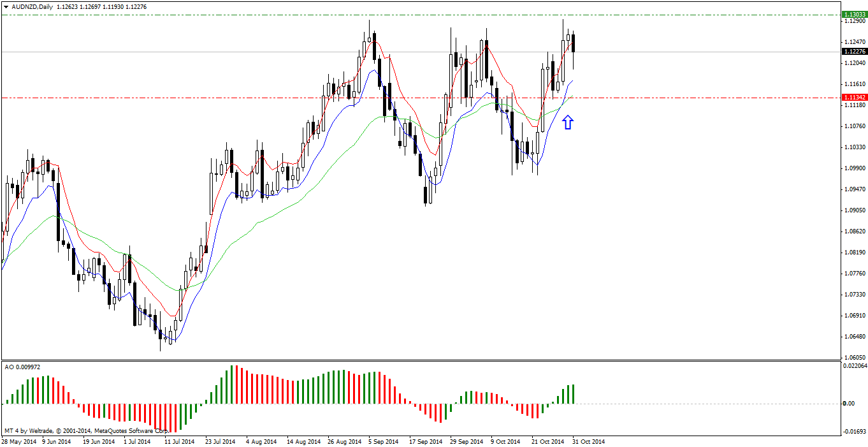Click the 1.09050 value on price scale
The width and height of the screenshot is (868, 447).
coord(855,210)
